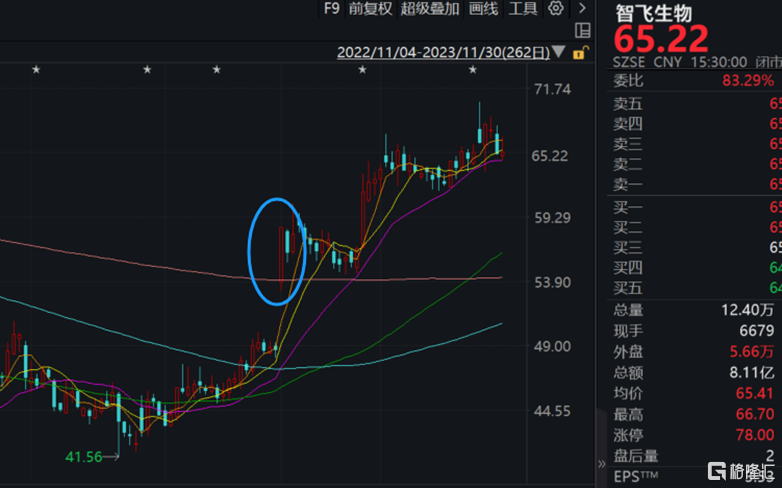Click the 44.55 price axis label
Image resolution: width=782 pixels, height=488 pixels.
pyautogui.click(x=552, y=411)
